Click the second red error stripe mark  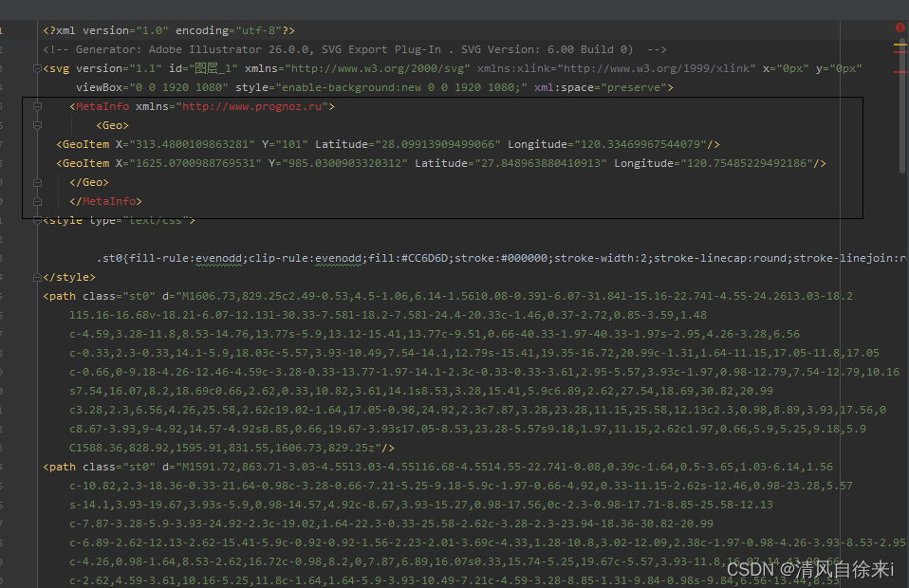tap(900, 71)
